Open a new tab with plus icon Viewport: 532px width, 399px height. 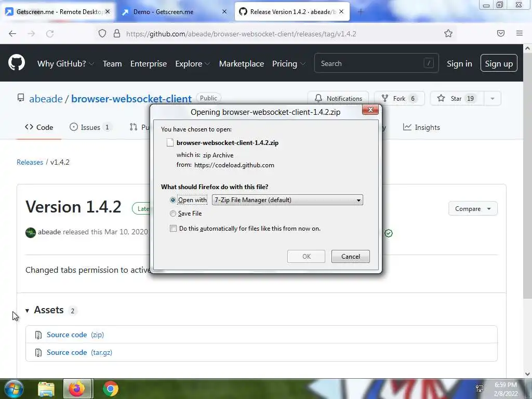coord(361,12)
